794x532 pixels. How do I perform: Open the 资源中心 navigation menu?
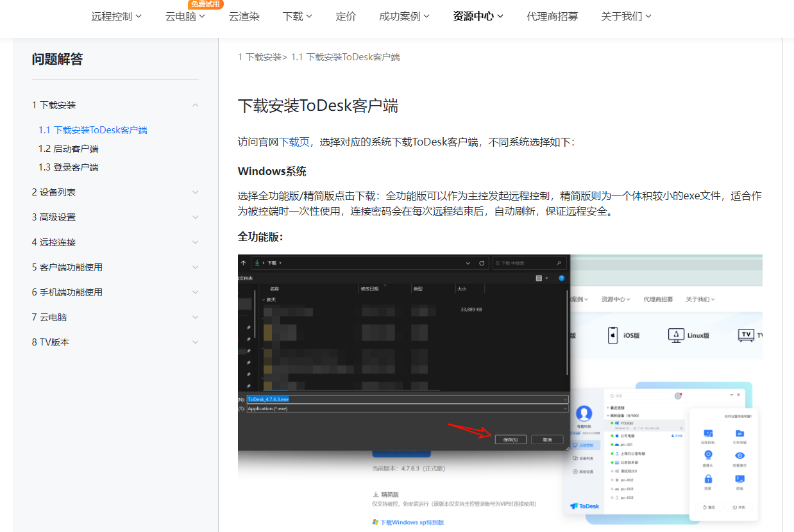(x=478, y=17)
